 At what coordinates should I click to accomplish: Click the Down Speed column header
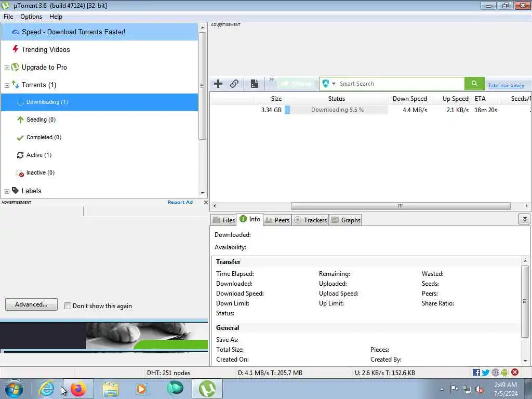pyautogui.click(x=409, y=99)
